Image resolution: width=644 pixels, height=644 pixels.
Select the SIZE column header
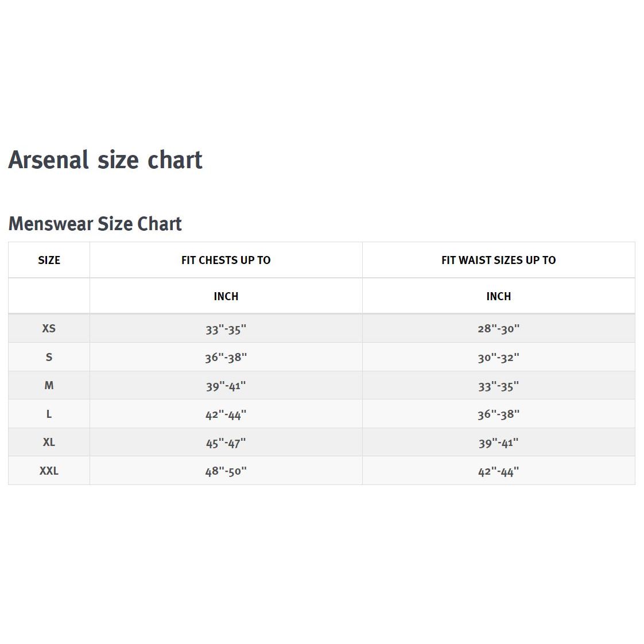tap(49, 260)
